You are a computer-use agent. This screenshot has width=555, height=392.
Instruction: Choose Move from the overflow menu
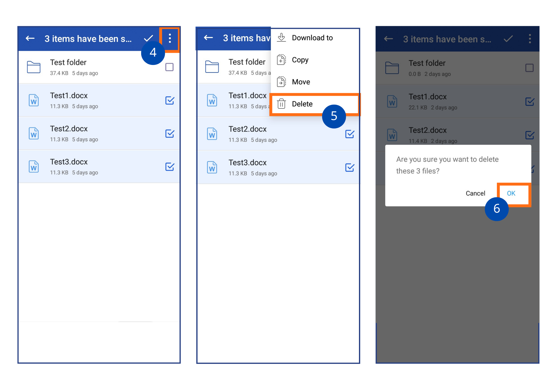(x=315, y=82)
